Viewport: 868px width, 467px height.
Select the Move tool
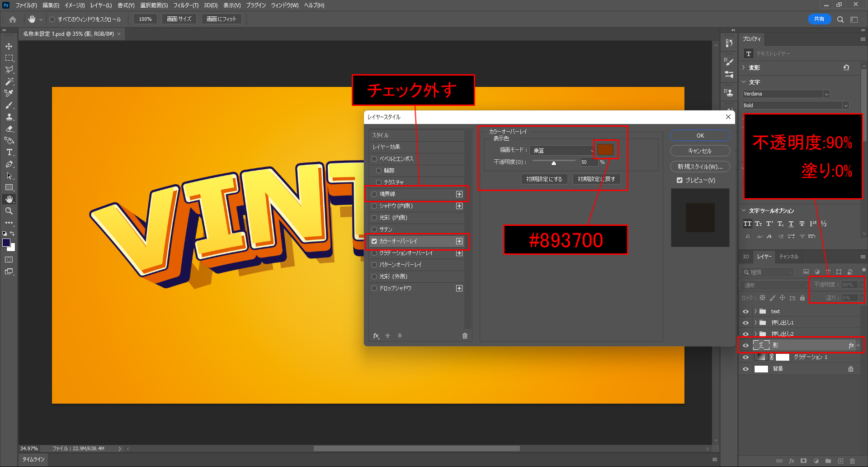[x=9, y=46]
